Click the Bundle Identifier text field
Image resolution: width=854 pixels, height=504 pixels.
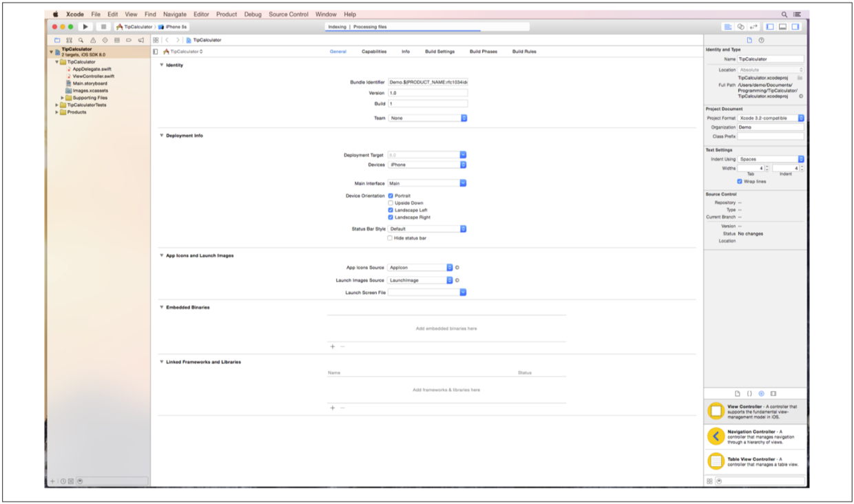(427, 82)
